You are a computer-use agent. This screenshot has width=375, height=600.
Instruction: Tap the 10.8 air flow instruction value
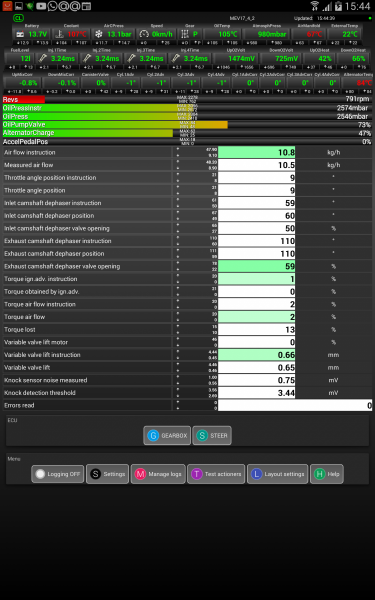[256, 152]
